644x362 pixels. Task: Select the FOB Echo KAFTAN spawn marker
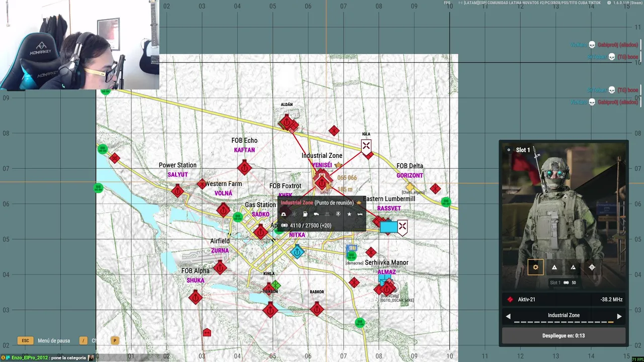point(245,167)
